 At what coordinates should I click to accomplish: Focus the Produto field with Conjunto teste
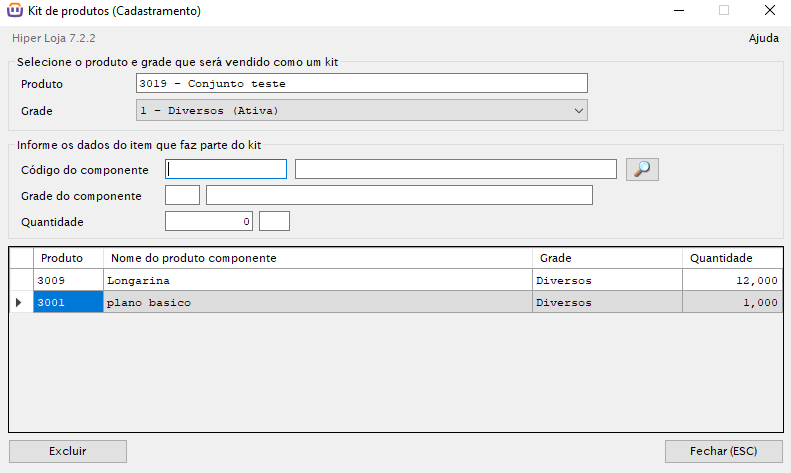(362, 83)
